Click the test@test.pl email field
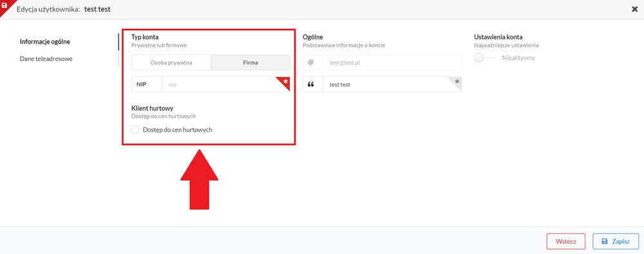The image size is (644, 254). 392,62
